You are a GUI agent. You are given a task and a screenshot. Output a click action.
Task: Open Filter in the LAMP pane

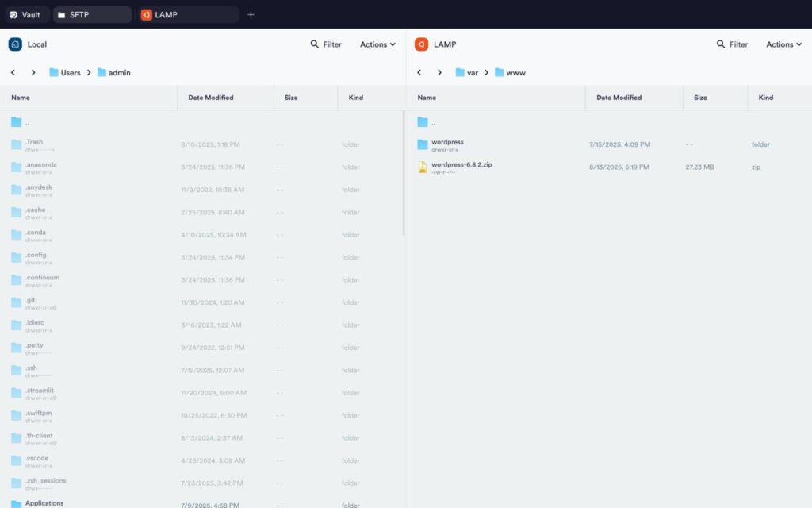pos(732,44)
